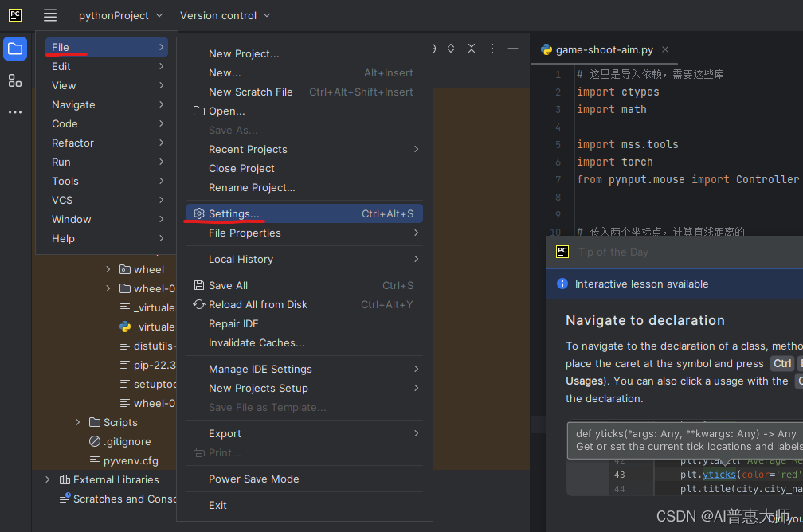803x532 pixels.
Task: Click the Scratches and Consoles icon
Action: [65, 499]
